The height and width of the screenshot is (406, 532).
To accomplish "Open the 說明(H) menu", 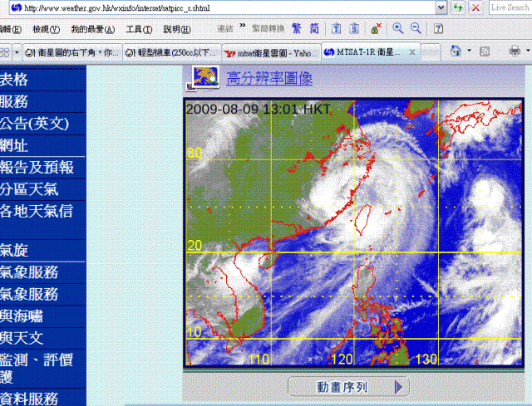I will point(177,29).
